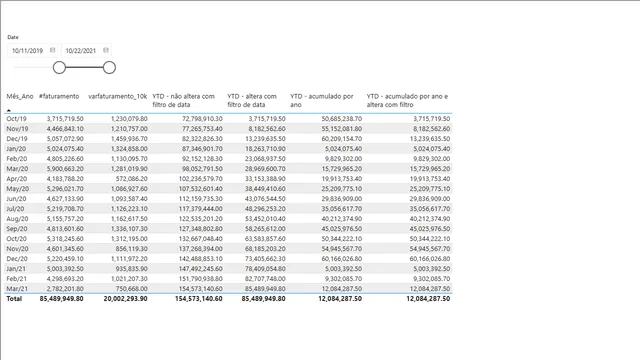Click YTD acumulado value 50,685,238.70
Image resolution: width=640 pixels, height=360 pixels.
click(342, 119)
